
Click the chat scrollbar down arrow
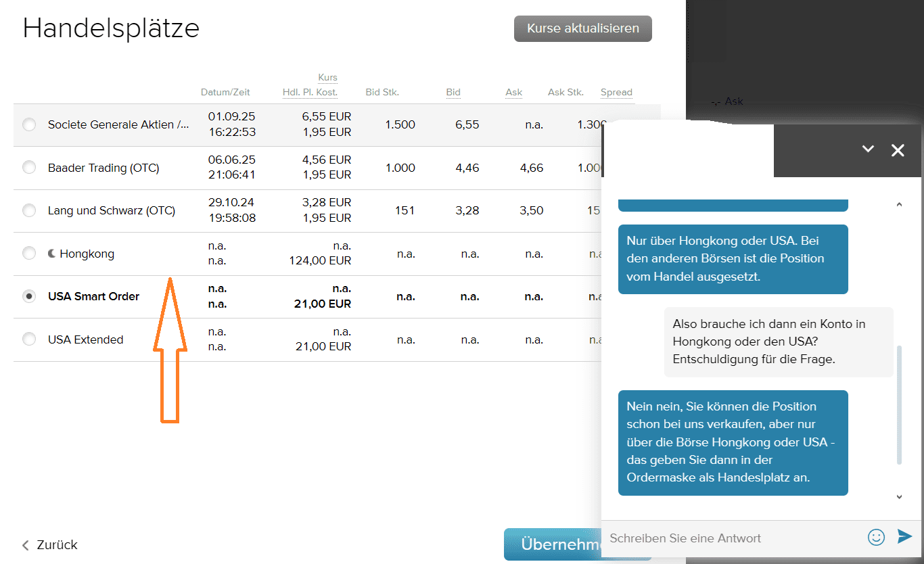[899, 497]
